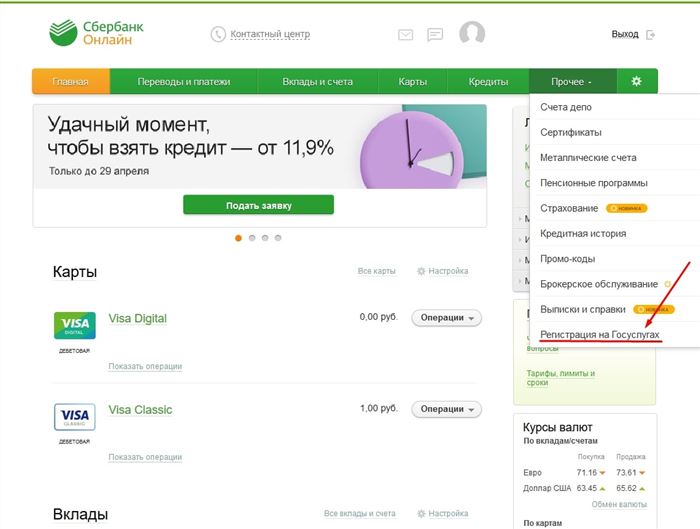The width and height of the screenshot is (700, 529).
Task: Open the Кредиты tab
Action: pos(488,81)
